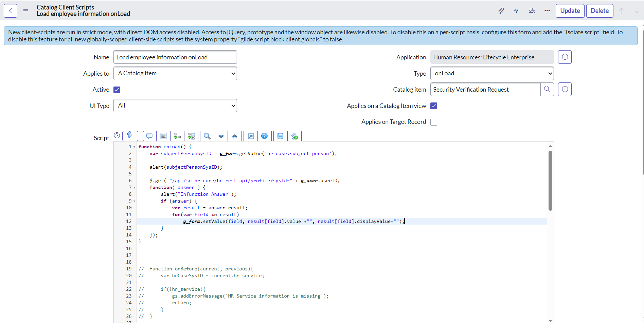Expand the Type dropdown showing onLoad
This screenshot has width=644, height=323.
[x=491, y=73]
